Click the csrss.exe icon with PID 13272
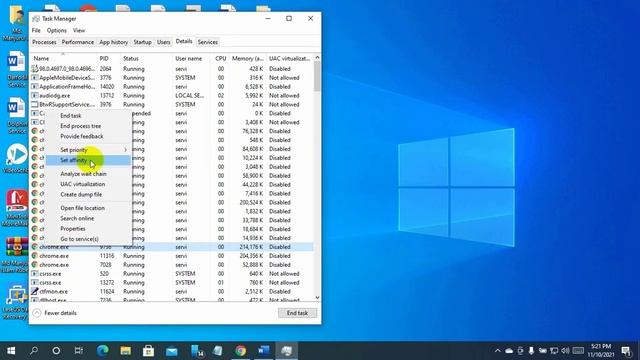 click(x=35, y=282)
